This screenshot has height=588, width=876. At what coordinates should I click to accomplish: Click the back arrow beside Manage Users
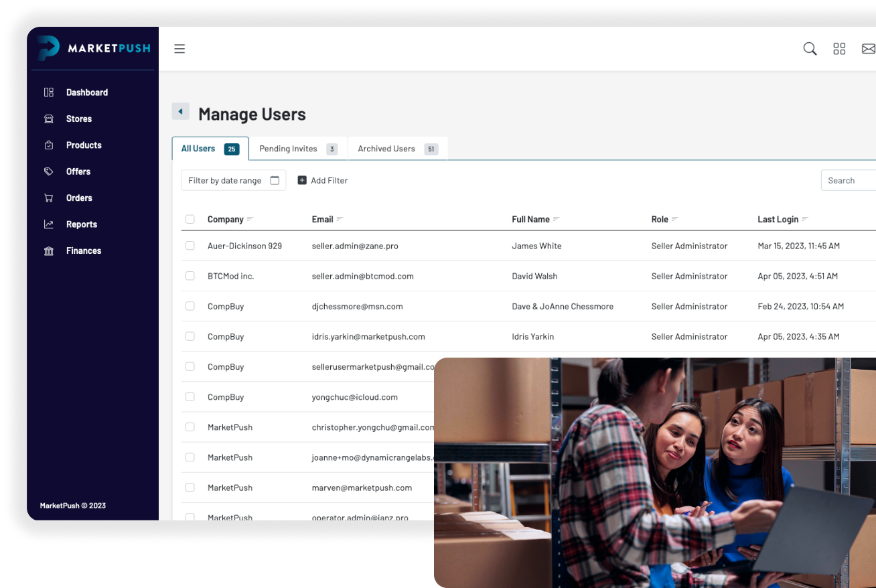click(x=181, y=111)
